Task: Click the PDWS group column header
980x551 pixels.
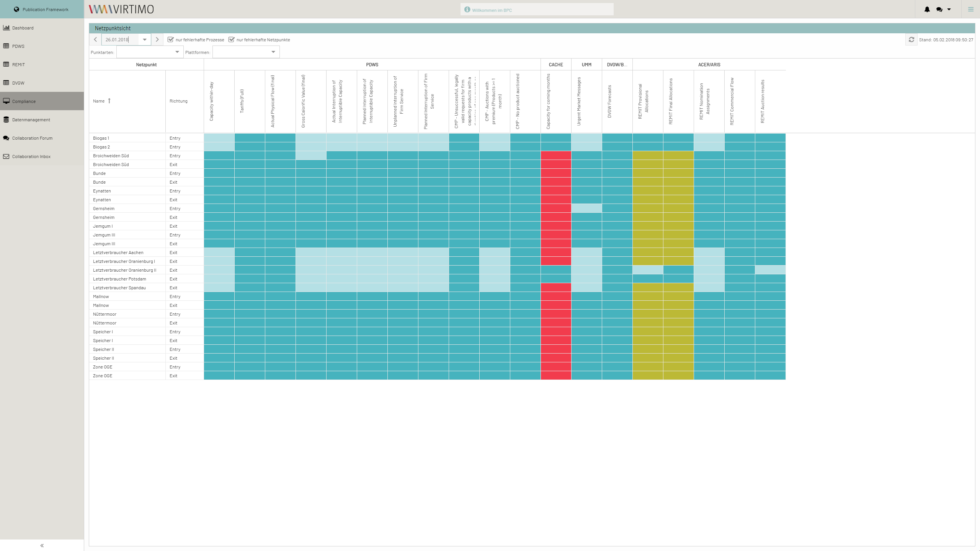Action: [x=372, y=65]
